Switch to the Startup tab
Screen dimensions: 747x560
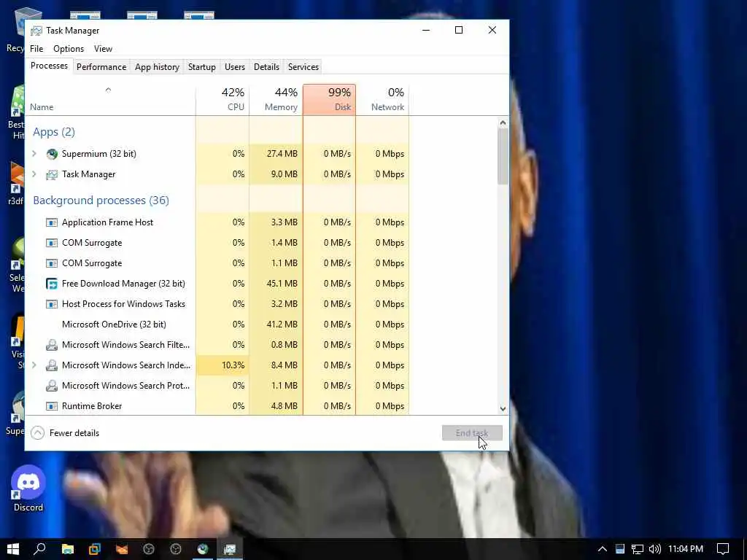point(202,66)
